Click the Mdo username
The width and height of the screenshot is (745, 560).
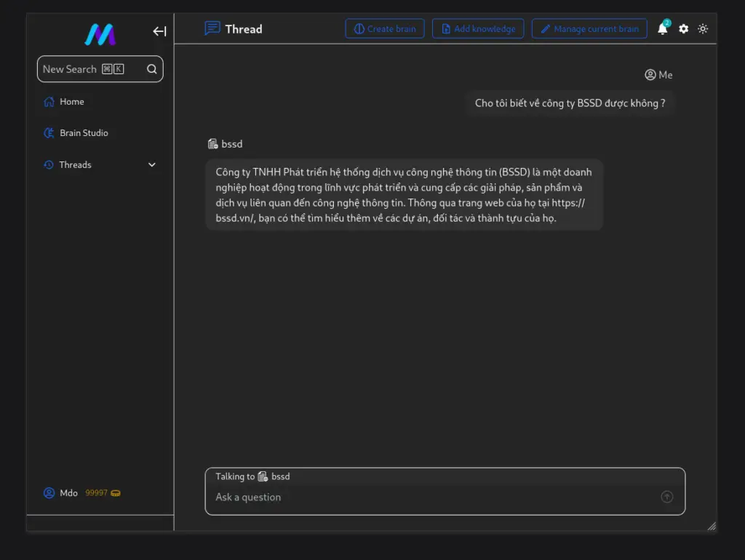coord(68,493)
